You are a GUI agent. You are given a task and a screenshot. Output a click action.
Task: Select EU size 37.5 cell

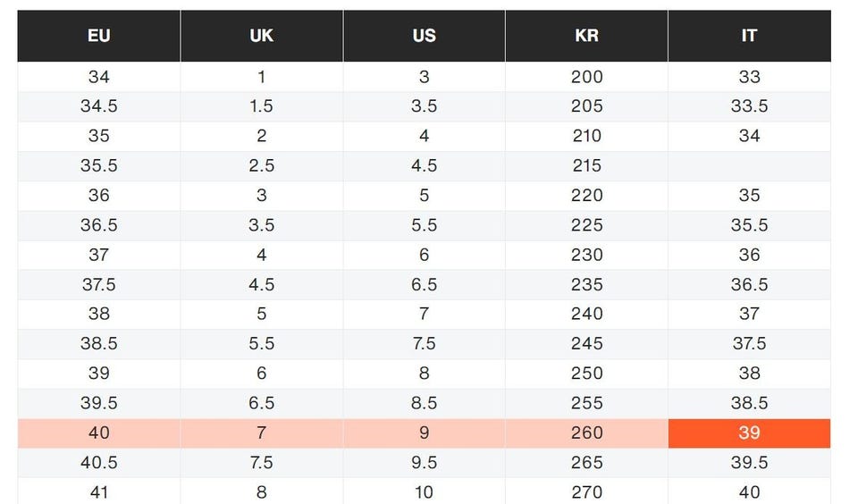(99, 285)
